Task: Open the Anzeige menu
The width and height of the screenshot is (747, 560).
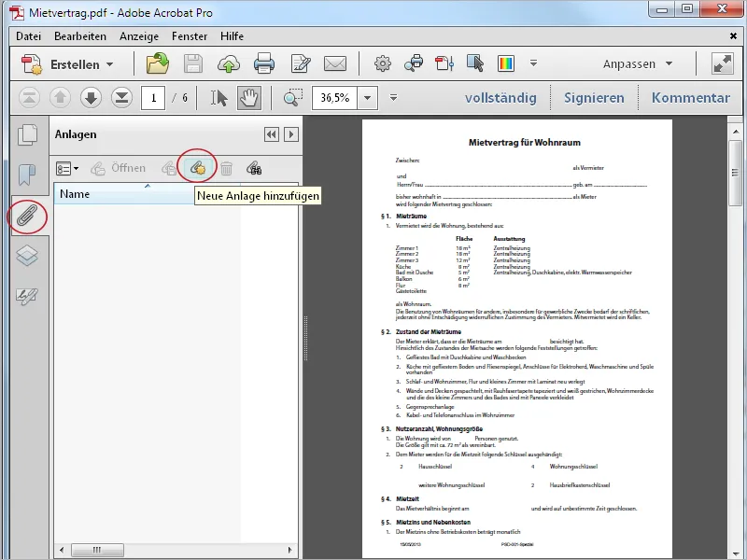Action: coord(139,36)
